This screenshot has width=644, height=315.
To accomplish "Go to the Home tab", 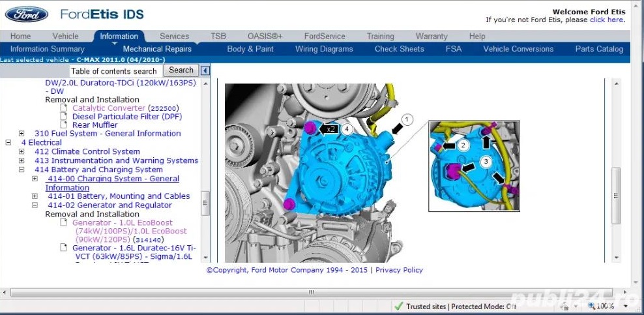I will tap(21, 36).
